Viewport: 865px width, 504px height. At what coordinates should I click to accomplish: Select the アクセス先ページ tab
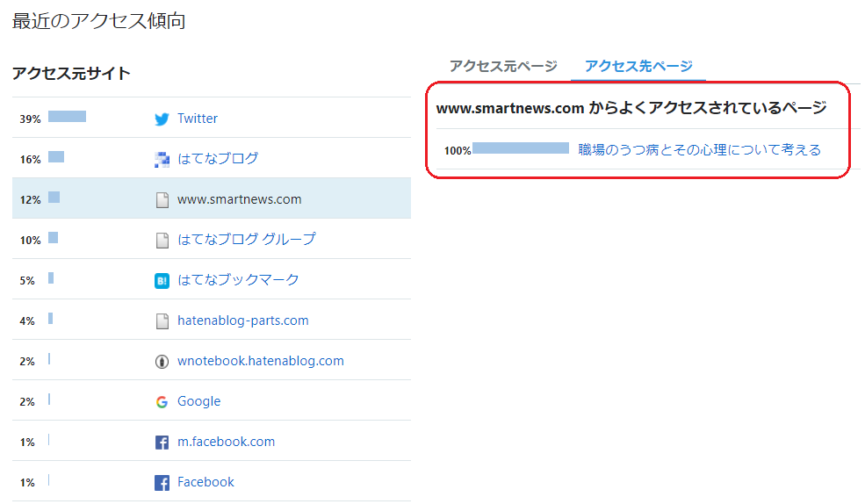(638, 66)
